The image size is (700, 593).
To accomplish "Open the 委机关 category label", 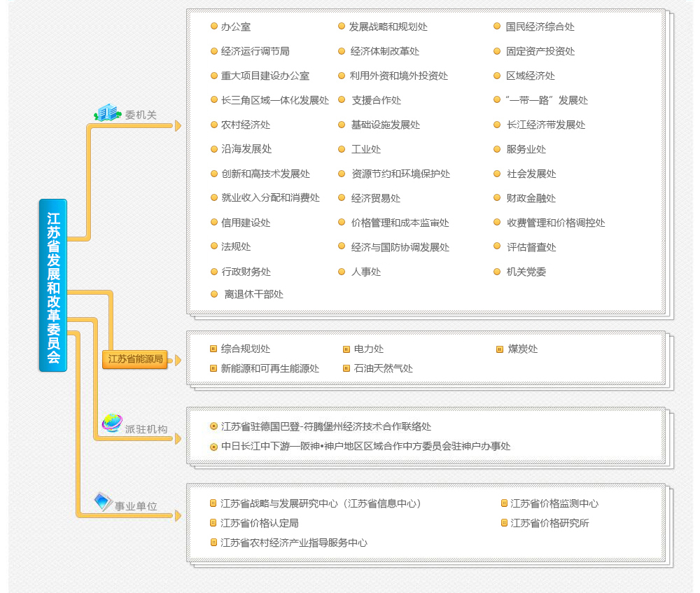I will [141, 116].
